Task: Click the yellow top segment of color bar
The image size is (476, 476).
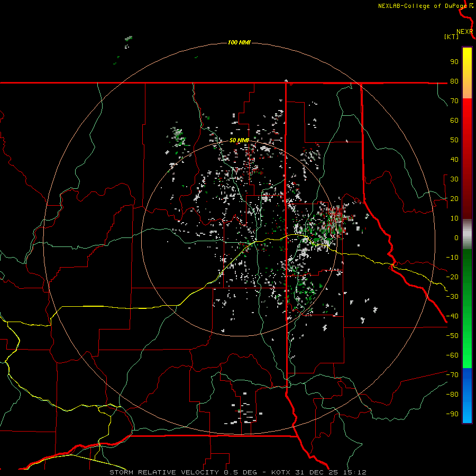Action: click(467, 73)
